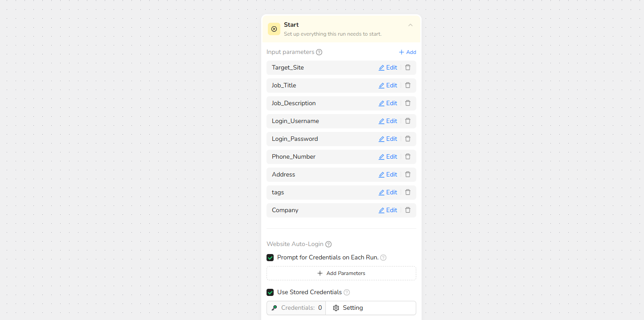Click the Input parameters help icon

(319, 52)
